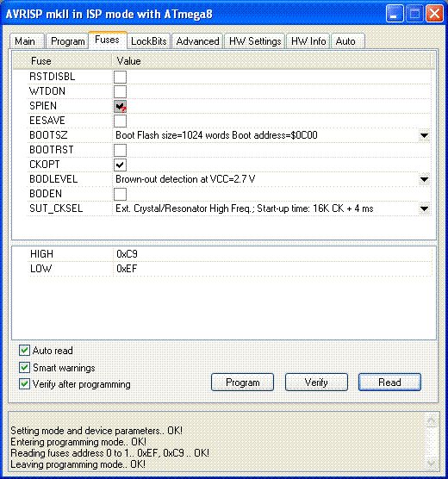
Task: Click the Read button
Action: [389, 383]
